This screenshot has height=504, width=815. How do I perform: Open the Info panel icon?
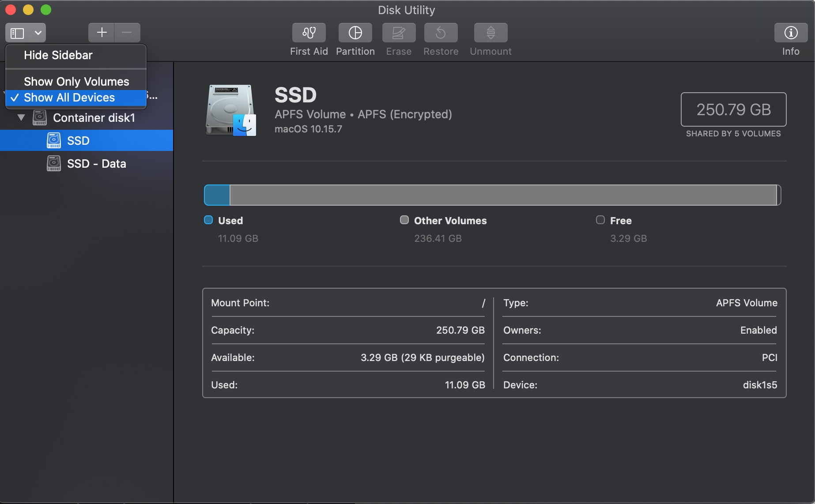[791, 33]
